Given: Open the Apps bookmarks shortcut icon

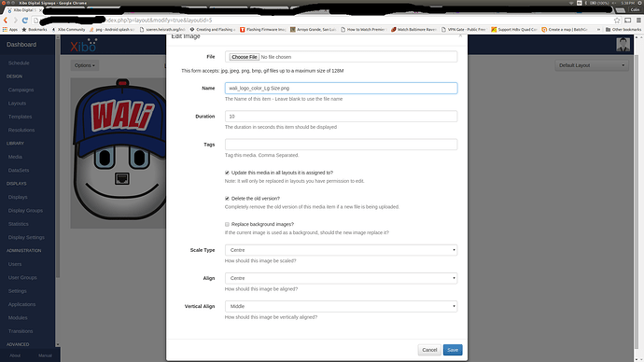Looking at the screenshot, I should pyautogui.click(x=10, y=30).
